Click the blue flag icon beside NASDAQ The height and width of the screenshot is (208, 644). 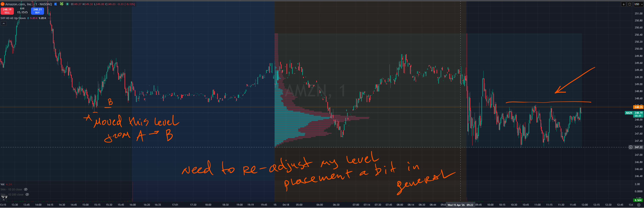pyautogui.click(x=56, y=4)
